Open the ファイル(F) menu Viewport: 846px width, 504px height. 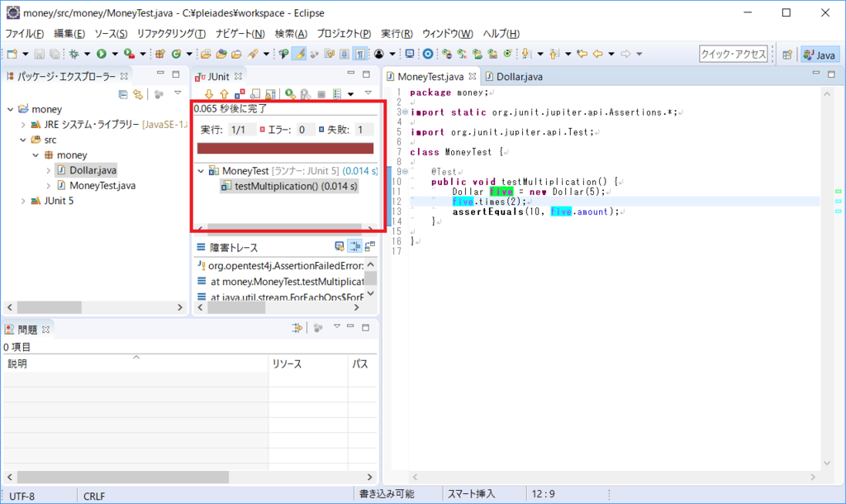pyautogui.click(x=25, y=33)
